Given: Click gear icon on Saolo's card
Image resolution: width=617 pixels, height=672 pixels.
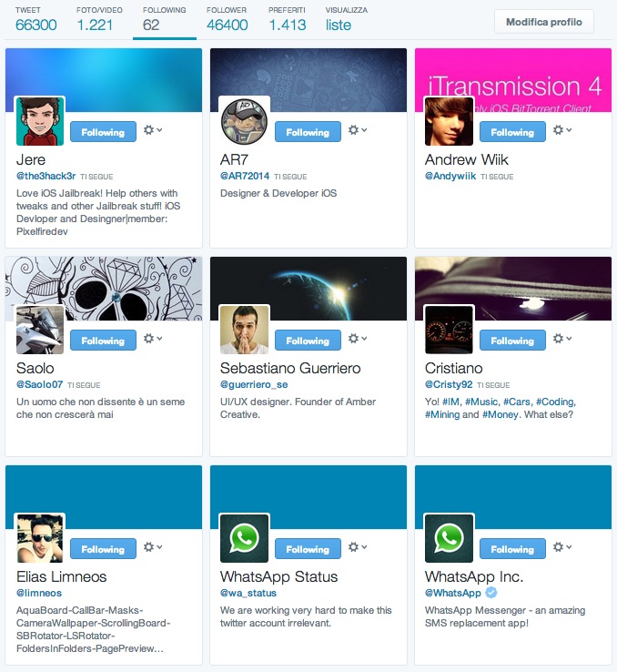Looking at the screenshot, I should (x=153, y=339).
